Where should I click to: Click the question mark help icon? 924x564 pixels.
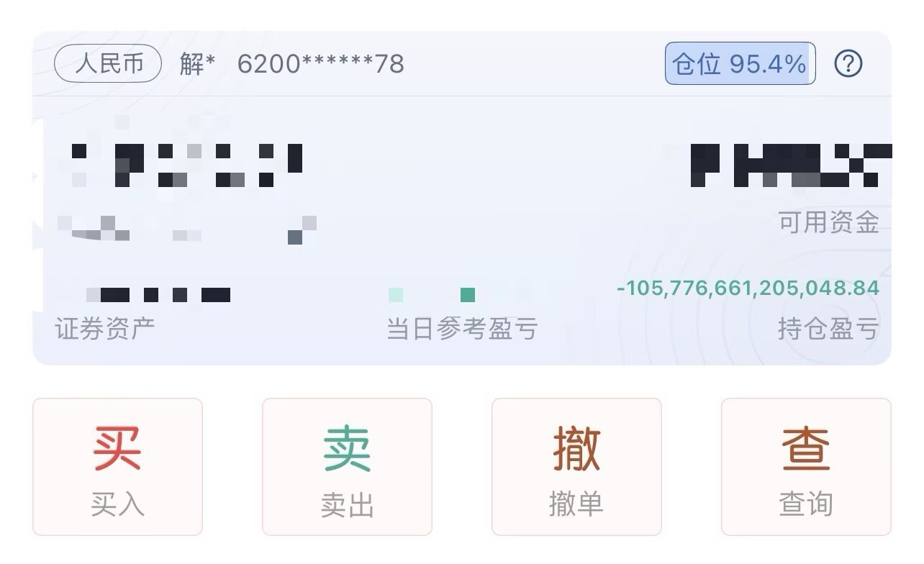click(848, 64)
